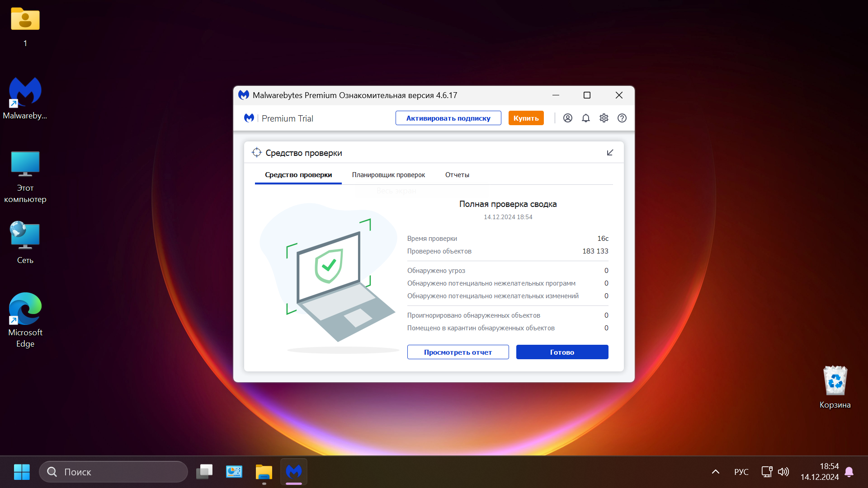Open the help question mark icon
Image resolution: width=868 pixels, height=488 pixels.
(x=622, y=118)
